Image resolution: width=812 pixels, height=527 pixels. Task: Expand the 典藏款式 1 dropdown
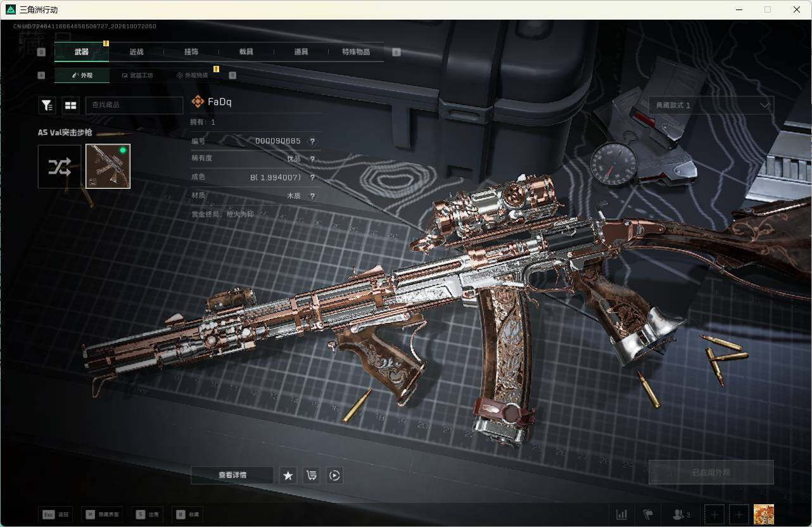point(711,105)
